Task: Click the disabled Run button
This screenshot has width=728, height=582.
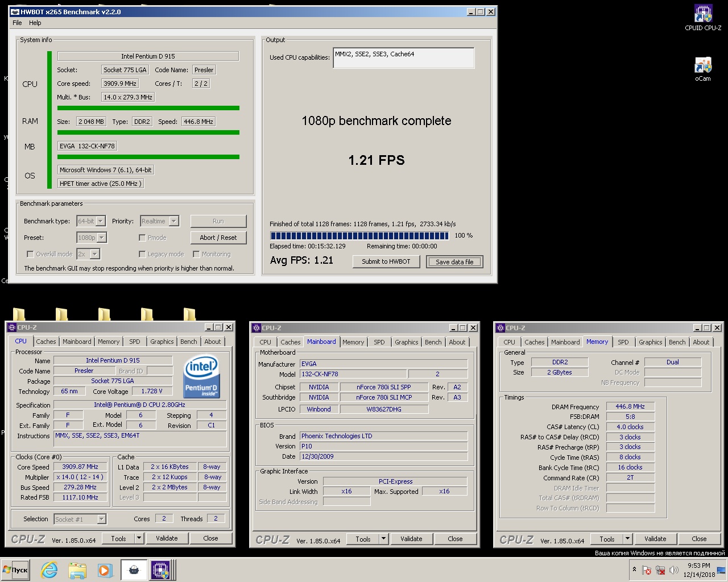Action: tap(218, 221)
